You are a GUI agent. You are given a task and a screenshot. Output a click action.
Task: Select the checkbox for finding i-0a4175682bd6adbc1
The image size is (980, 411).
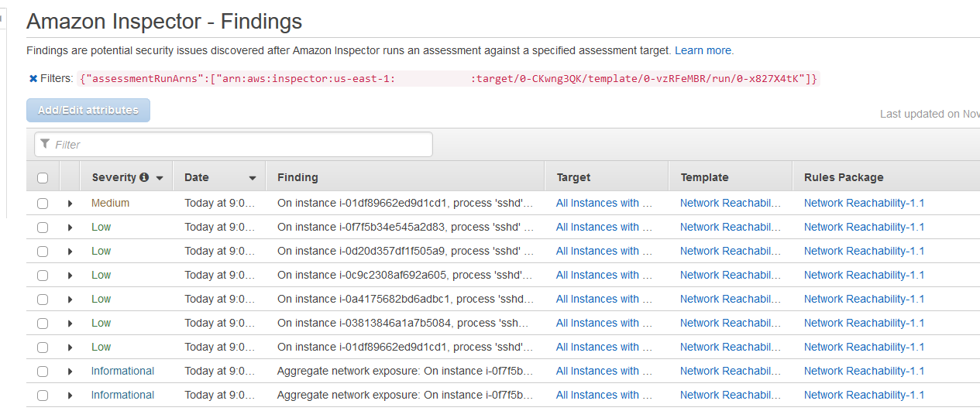(x=43, y=300)
